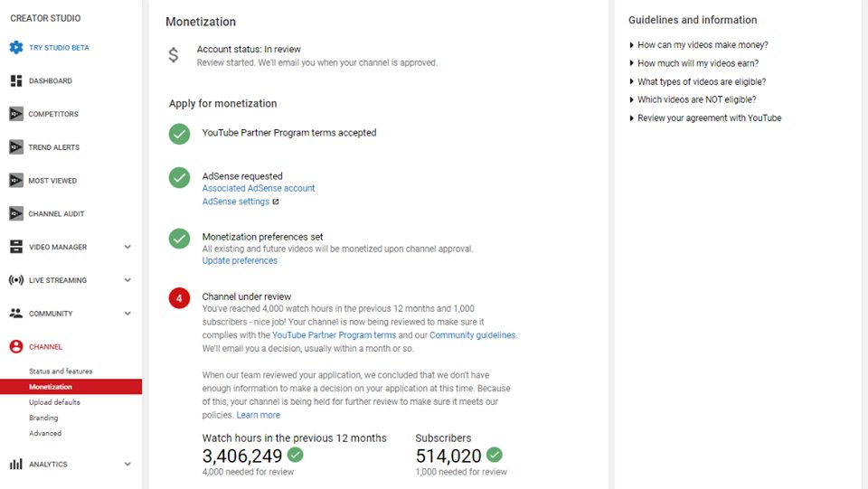Click '4,000 needed for review' text
The image size is (868, 489).
pos(248,472)
